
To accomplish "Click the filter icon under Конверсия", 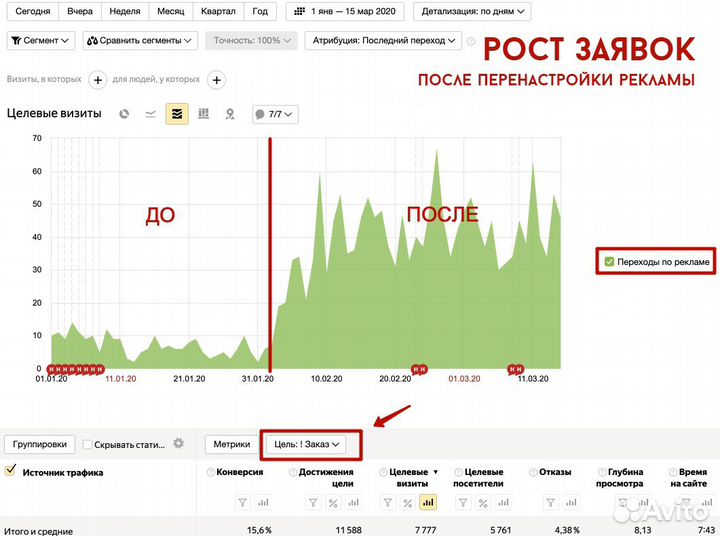I will coord(242,502).
